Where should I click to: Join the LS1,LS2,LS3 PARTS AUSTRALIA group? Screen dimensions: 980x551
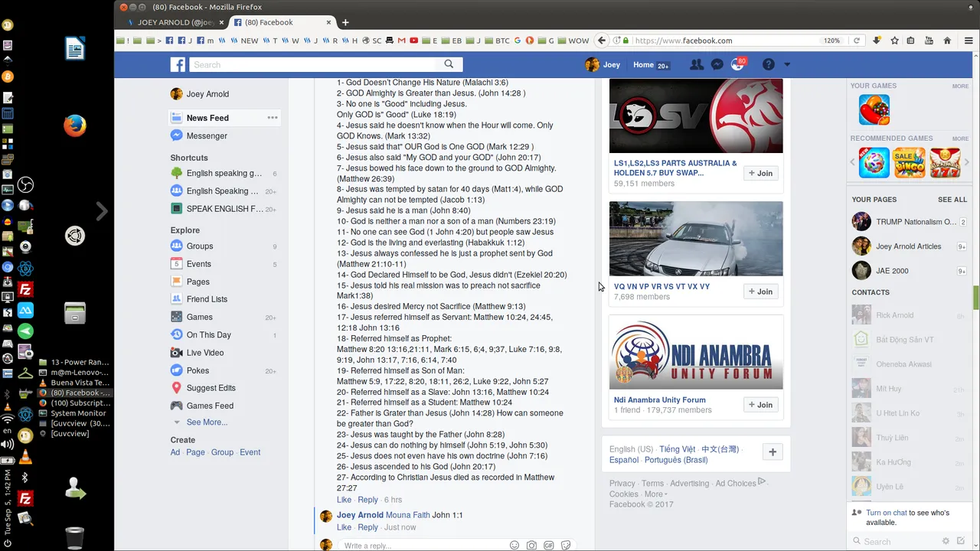pyautogui.click(x=761, y=174)
